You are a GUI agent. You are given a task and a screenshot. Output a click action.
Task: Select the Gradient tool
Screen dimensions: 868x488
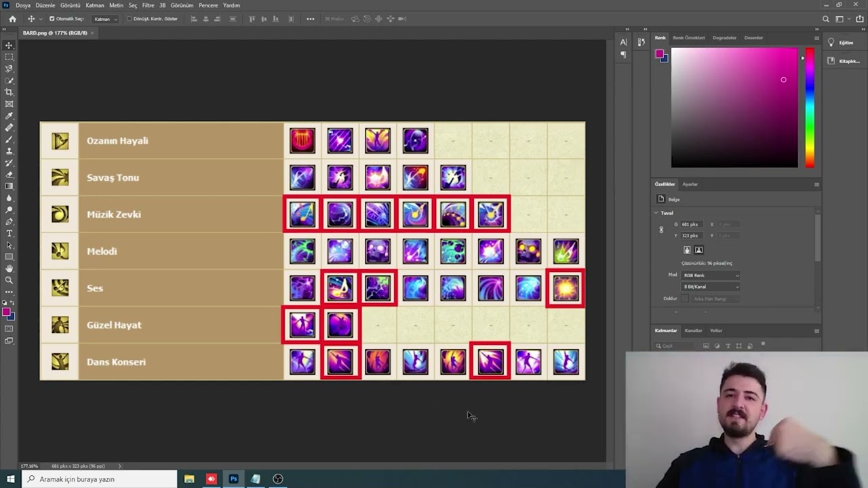(9, 186)
